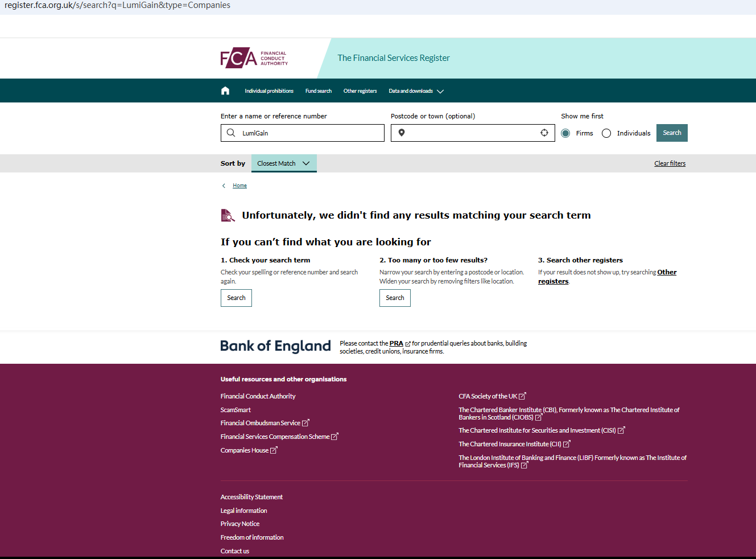Click external icon beside CFA Society of the UK
The width and height of the screenshot is (756, 559).
pos(522,396)
